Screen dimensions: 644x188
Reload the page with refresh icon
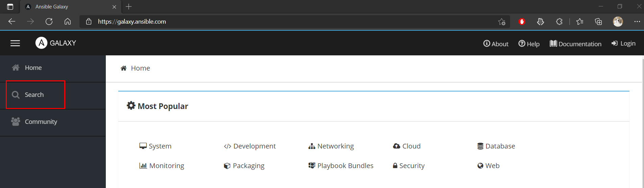click(x=49, y=22)
